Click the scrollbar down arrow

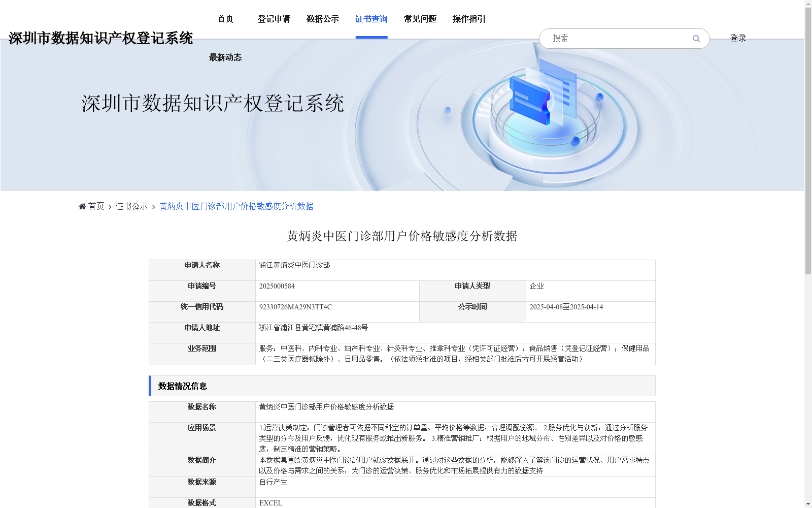808,504
